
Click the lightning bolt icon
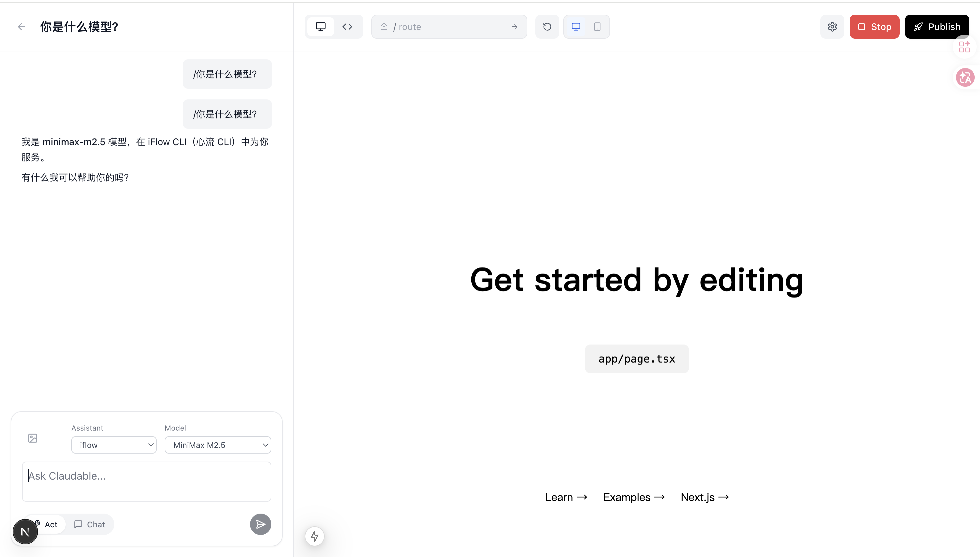tap(315, 536)
